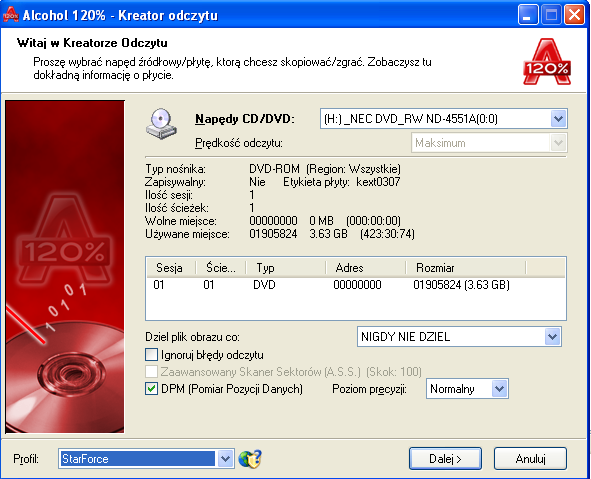Click the used time value (423:30:74)
The image size is (591, 479).
coord(387,234)
